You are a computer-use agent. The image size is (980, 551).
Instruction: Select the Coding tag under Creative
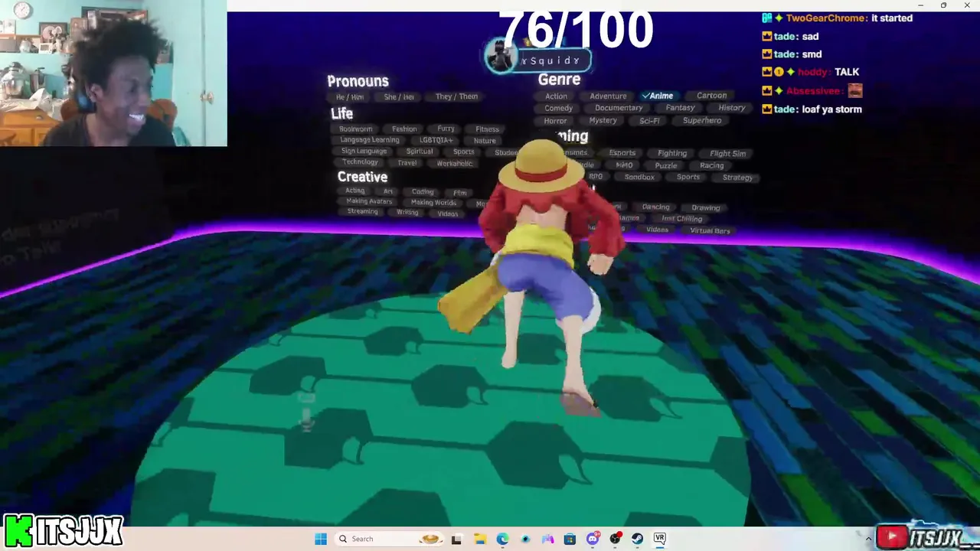[x=423, y=192]
